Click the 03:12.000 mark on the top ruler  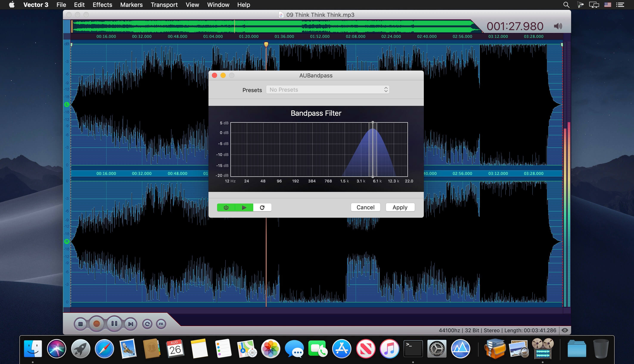[498, 37]
